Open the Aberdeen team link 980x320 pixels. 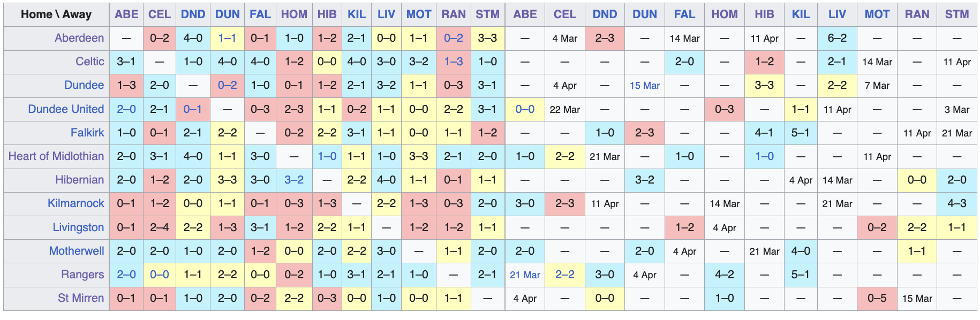[x=79, y=38]
